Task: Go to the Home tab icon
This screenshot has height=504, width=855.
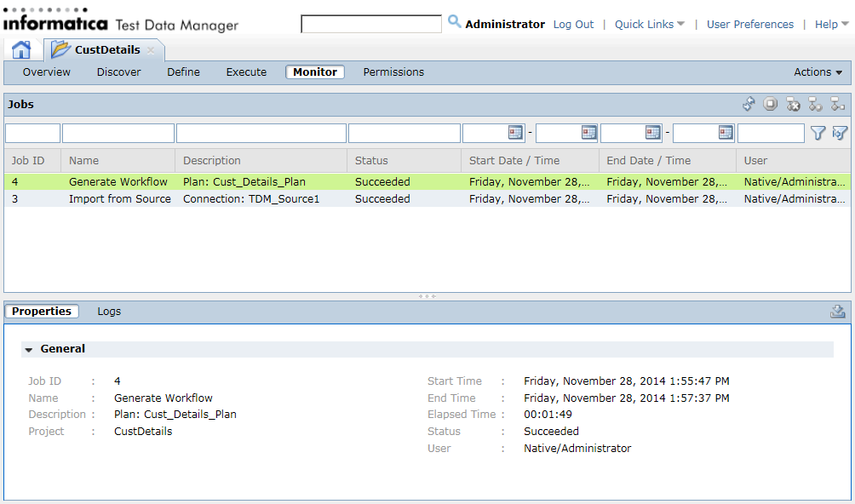Action: [x=21, y=50]
